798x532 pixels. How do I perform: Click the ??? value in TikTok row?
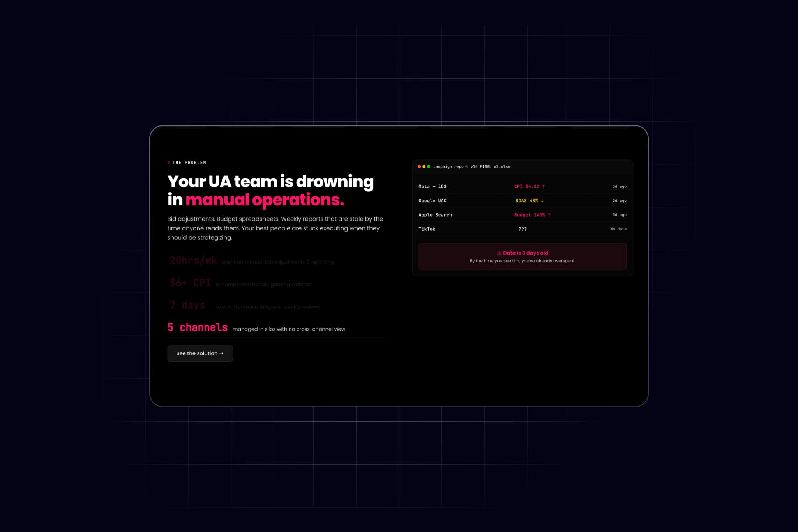(523, 229)
